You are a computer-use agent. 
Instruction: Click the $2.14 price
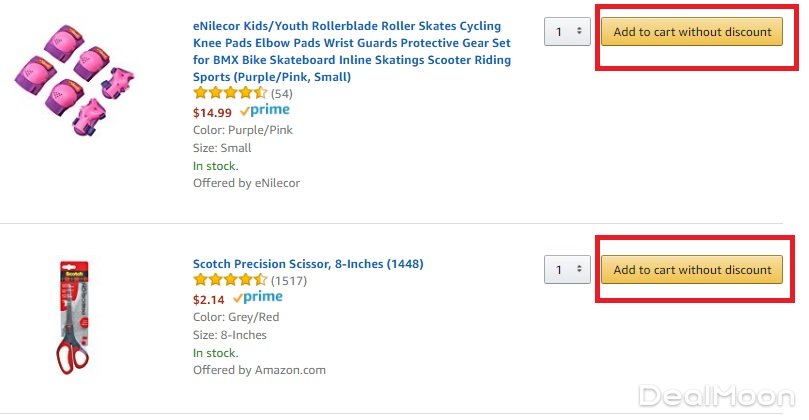[x=208, y=299]
